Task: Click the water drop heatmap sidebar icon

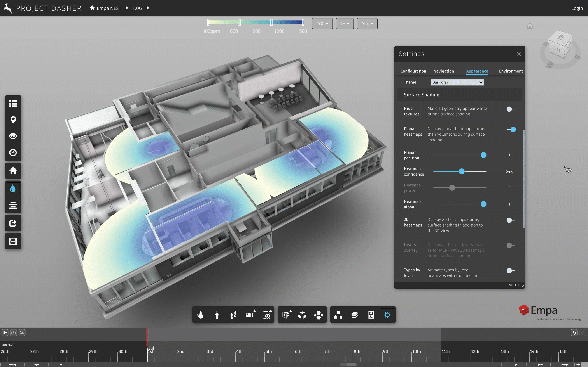Action: coord(13,189)
